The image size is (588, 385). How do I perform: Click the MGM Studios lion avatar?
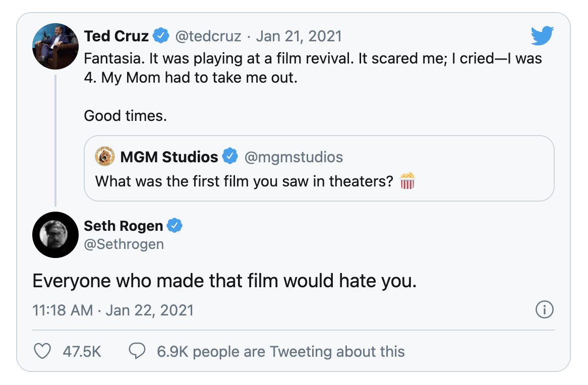[x=105, y=157]
